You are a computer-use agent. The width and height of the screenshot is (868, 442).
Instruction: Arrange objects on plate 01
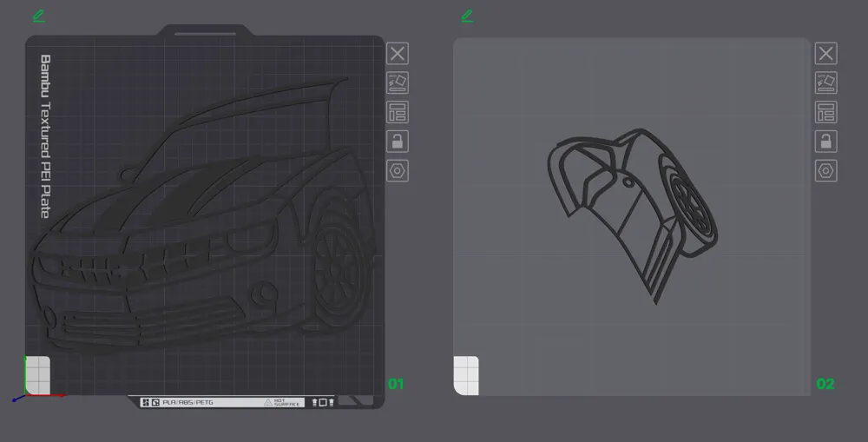click(398, 112)
